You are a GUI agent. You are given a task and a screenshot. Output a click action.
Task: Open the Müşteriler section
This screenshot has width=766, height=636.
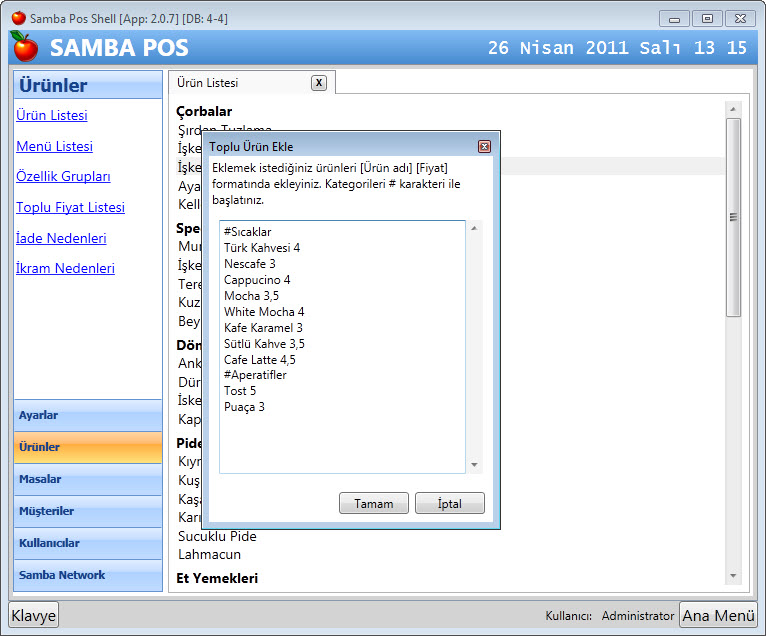click(87, 511)
